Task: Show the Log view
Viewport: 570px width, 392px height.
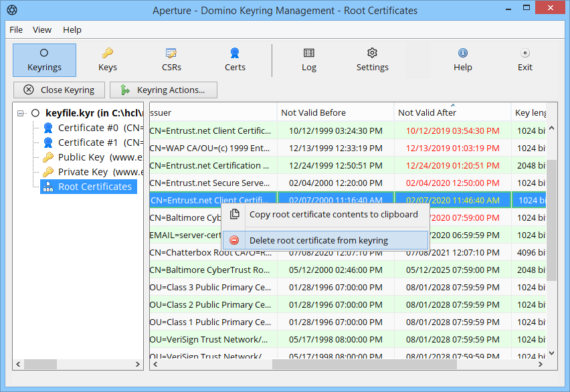Action: [x=309, y=60]
